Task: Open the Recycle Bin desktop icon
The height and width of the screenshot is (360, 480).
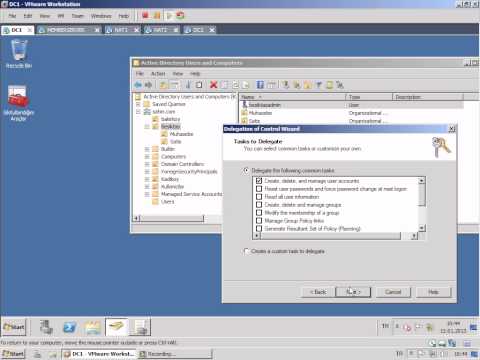Action: (x=19, y=54)
